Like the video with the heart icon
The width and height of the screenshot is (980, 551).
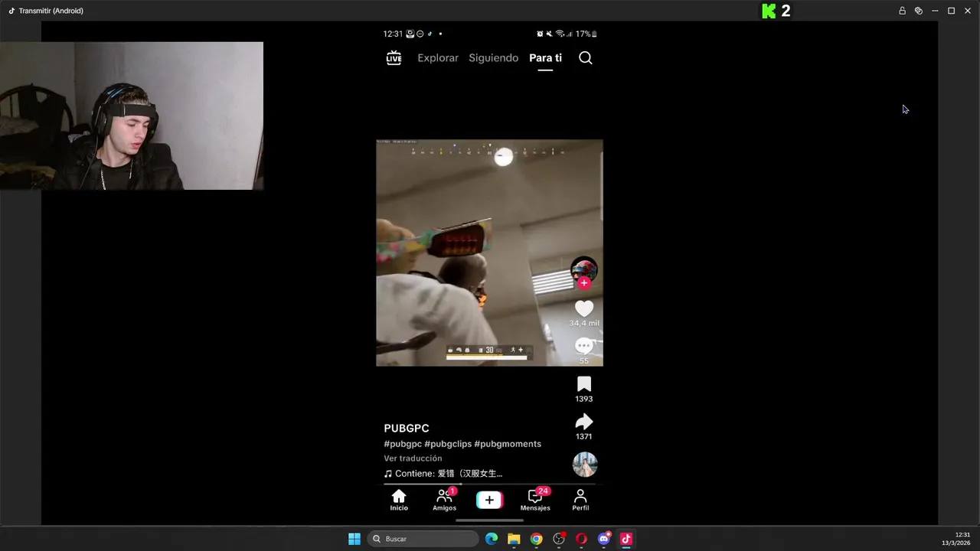click(x=584, y=308)
